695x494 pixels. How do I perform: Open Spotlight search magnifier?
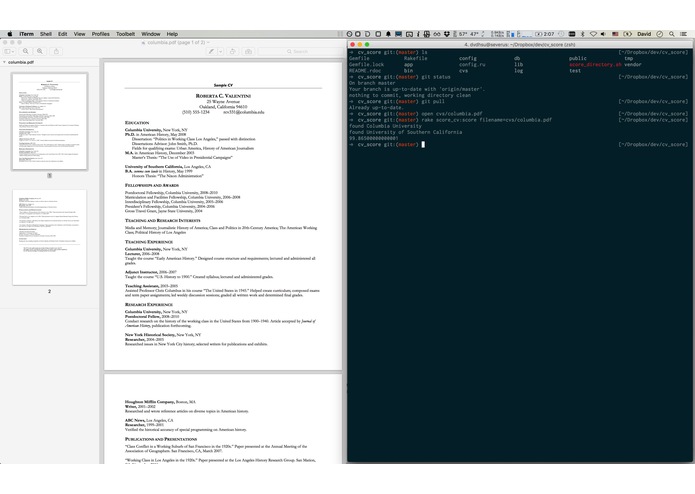(x=672, y=34)
